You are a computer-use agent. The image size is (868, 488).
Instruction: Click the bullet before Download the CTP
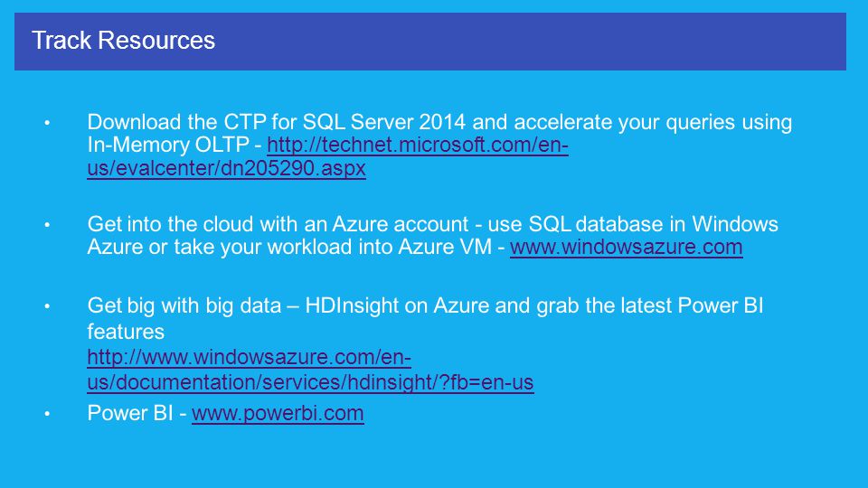click(x=48, y=123)
